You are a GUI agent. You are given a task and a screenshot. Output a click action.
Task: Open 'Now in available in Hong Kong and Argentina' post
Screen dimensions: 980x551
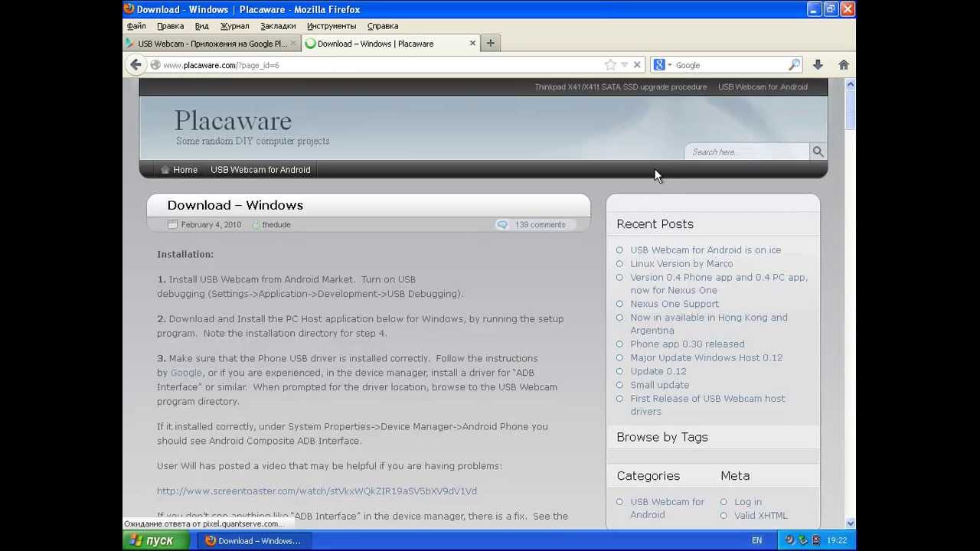point(709,324)
